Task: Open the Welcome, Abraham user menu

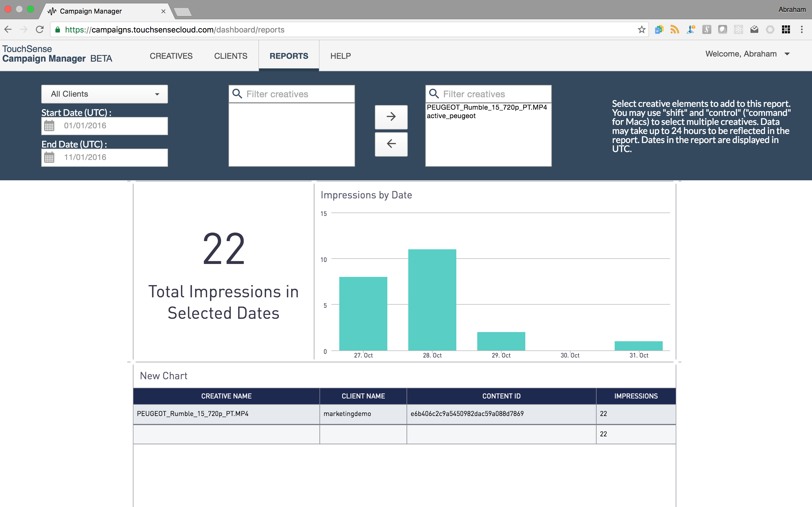Action: click(747, 54)
